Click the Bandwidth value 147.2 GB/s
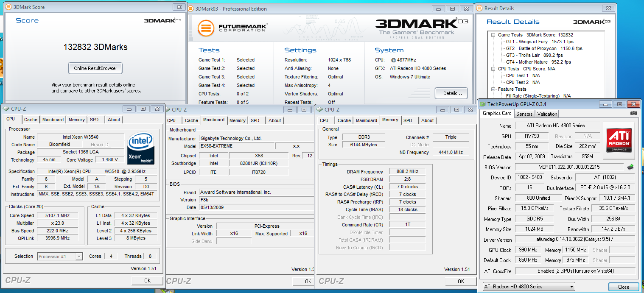 613,229
